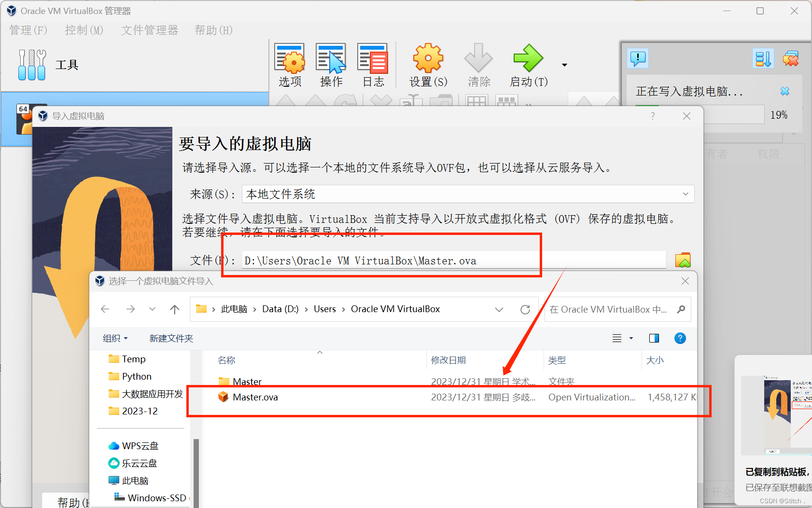The width and height of the screenshot is (812, 508).
Task: Sort by the 修改日期 column header
Action: pyautogui.click(x=485, y=360)
